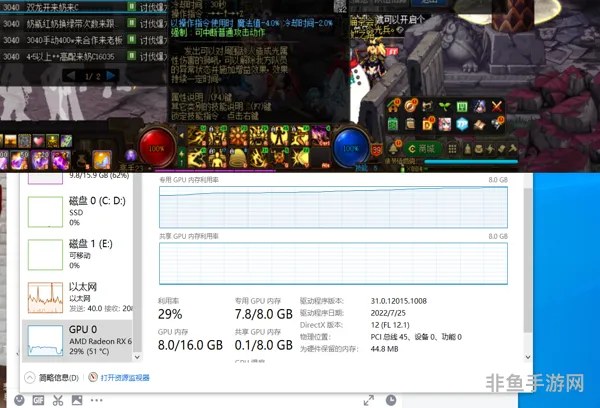Image resolution: width=600 pixels, height=408 pixels.
Task: Go to next page of party list
Action: pyautogui.click(x=111, y=75)
